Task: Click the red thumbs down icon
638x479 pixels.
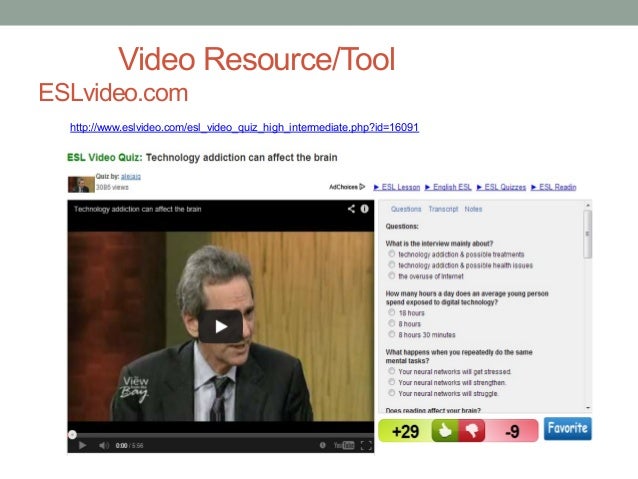Action: click(x=472, y=430)
